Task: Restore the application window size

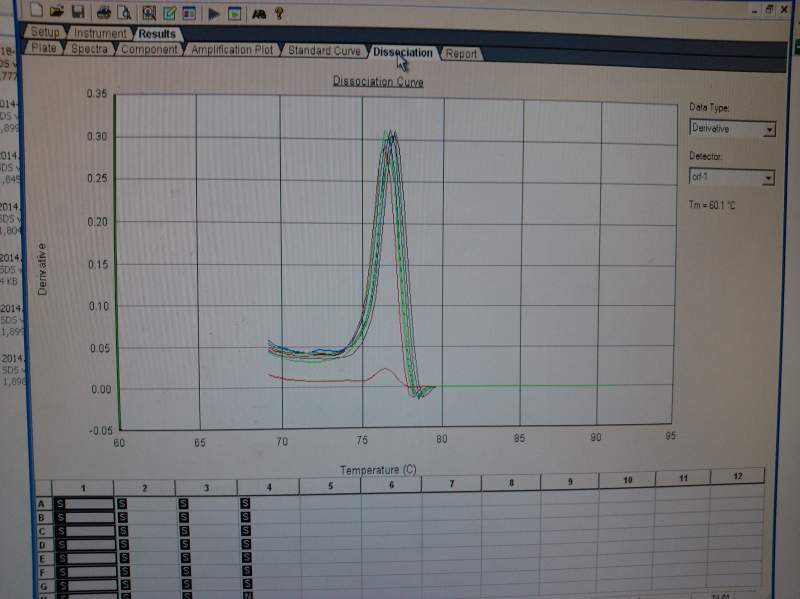Action: coord(769,9)
